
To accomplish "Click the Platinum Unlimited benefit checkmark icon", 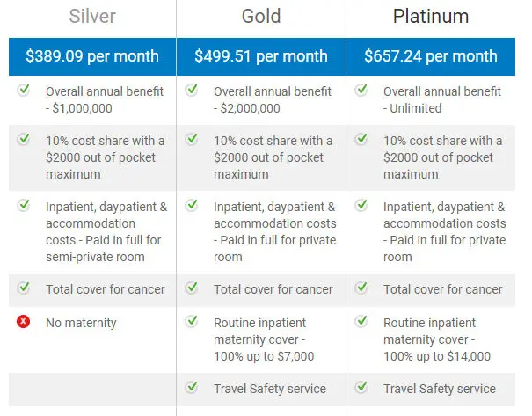I will tap(361, 91).
